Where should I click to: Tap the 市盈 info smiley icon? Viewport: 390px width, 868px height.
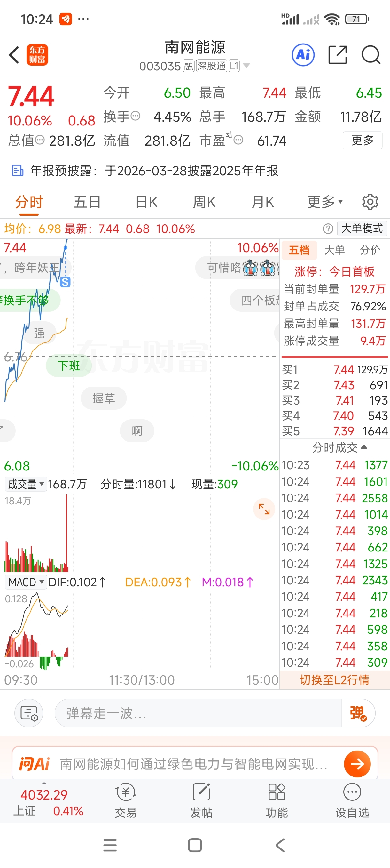[238, 140]
